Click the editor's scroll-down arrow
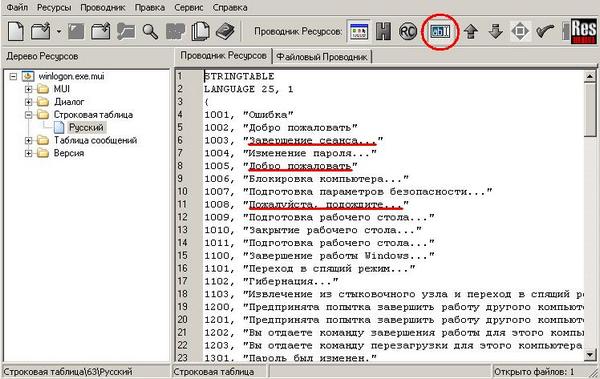 590,355
